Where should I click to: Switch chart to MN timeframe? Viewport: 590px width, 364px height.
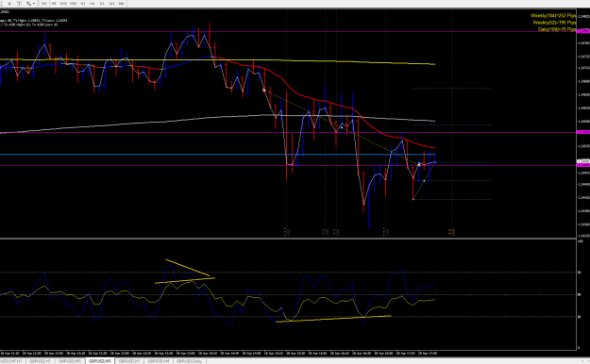click(x=121, y=4)
